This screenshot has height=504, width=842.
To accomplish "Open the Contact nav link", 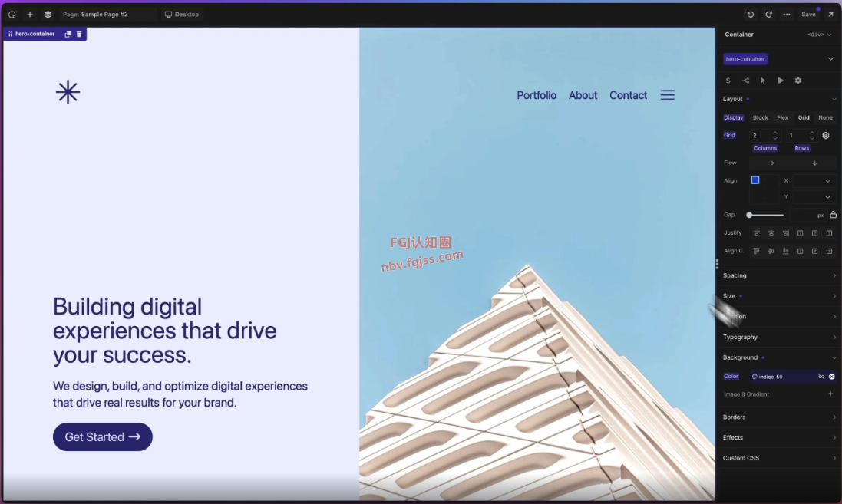I will pos(628,95).
